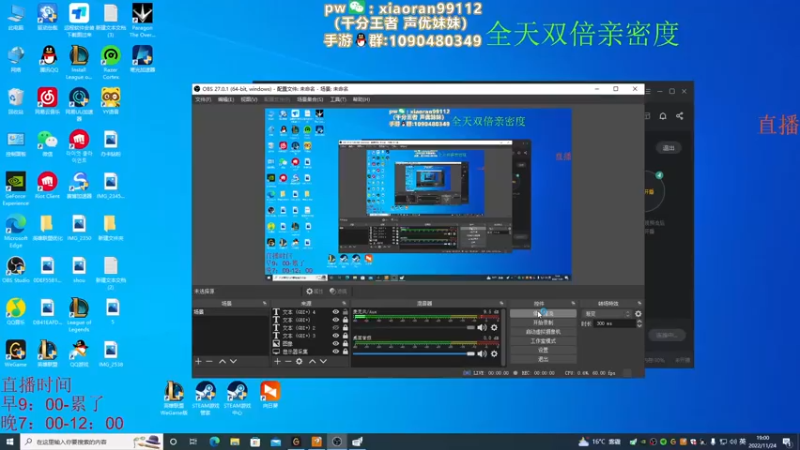The height and width of the screenshot is (450, 800).
Task: Adjust transition duration 300 ms stepper
Action: (x=639, y=323)
